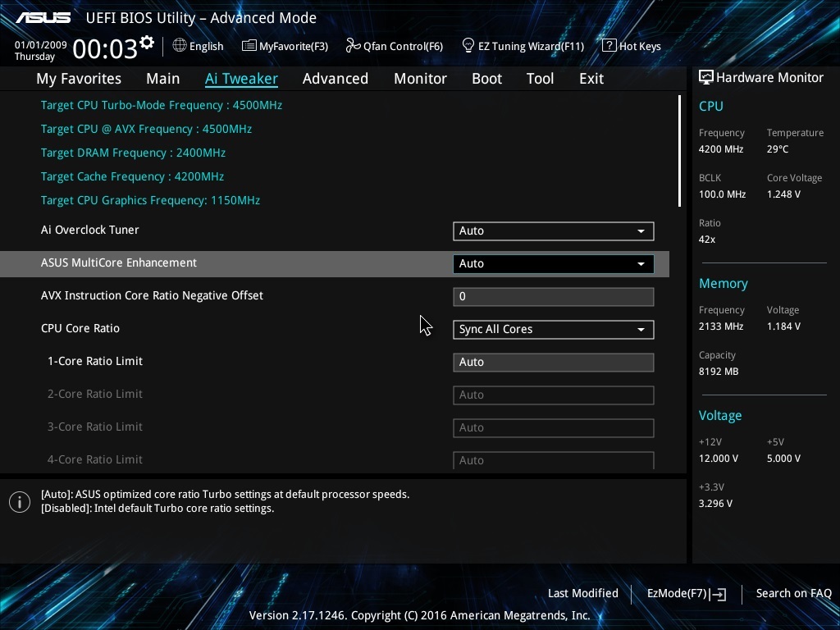Click the AVX Instruction Core Ratio Negative Offset field
This screenshot has width=840, height=630.
tap(553, 297)
